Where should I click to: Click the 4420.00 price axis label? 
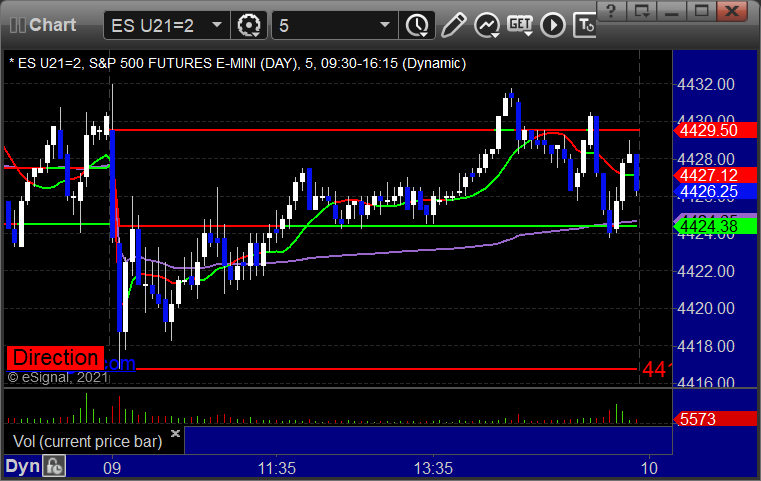706,308
